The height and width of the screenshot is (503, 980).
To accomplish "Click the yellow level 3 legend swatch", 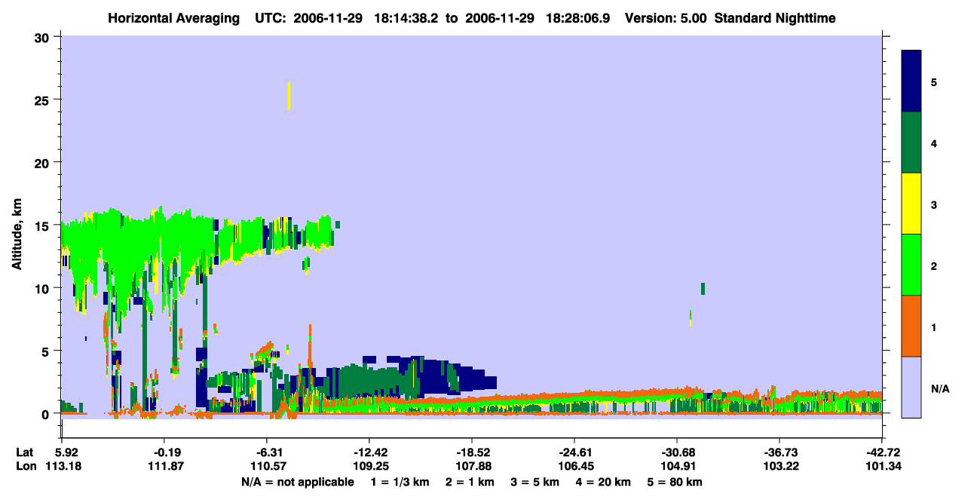I will [911, 204].
